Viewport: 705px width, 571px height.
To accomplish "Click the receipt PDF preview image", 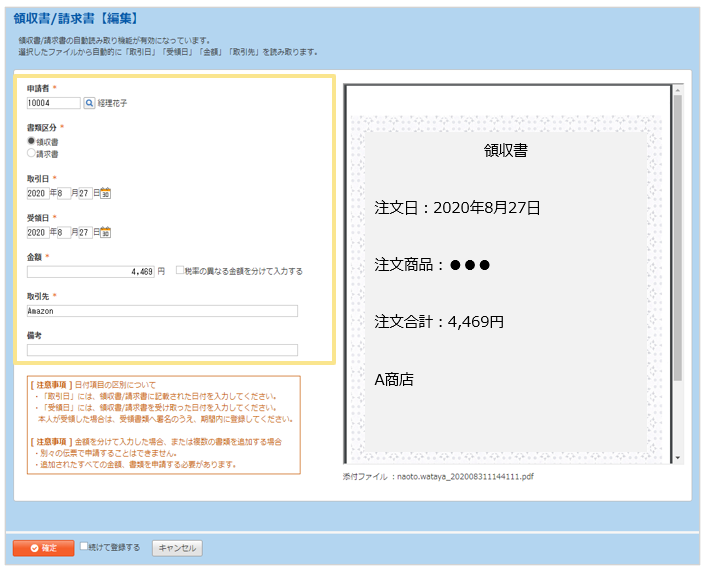I will [505, 272].
